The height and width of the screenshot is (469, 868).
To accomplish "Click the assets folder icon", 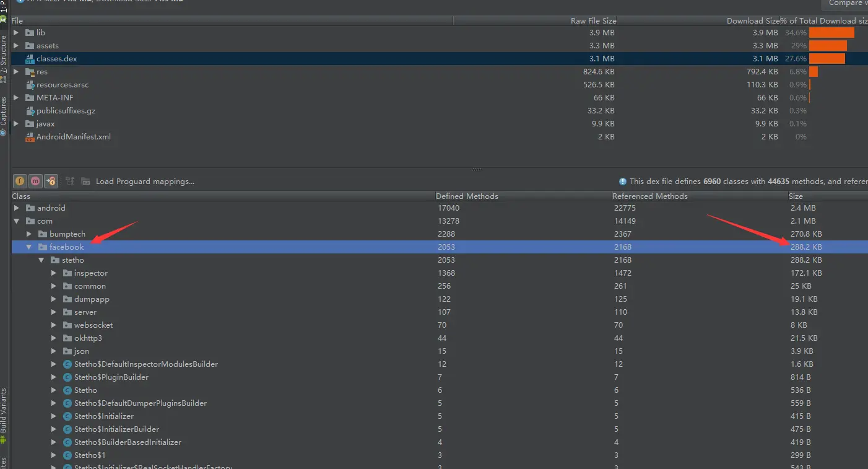I will [30, 45].
